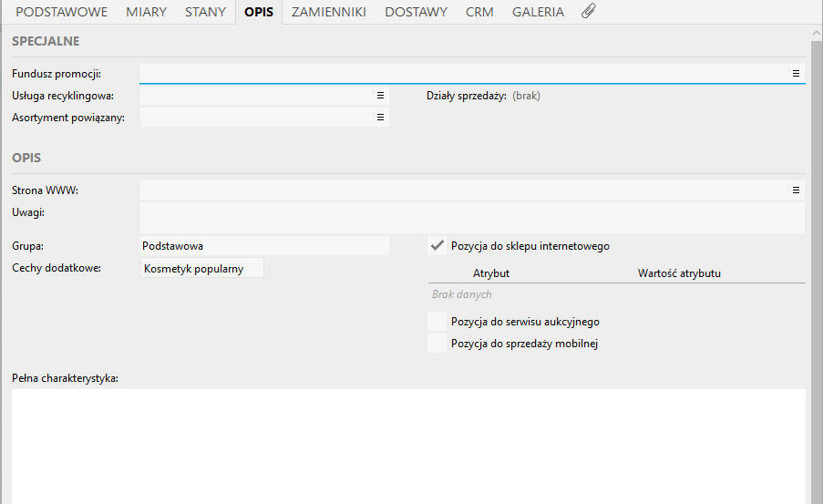The width and height of the screenshot is (823, 504).
Task: Open list menu for Fundusz promocji field
Action: (x=796, y=73)
